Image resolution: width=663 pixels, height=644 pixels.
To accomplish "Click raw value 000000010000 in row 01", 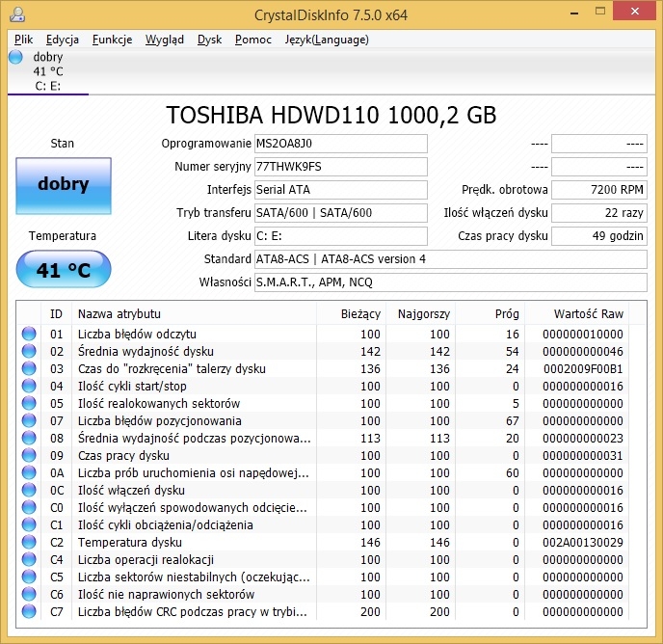I will click(583, 334).
